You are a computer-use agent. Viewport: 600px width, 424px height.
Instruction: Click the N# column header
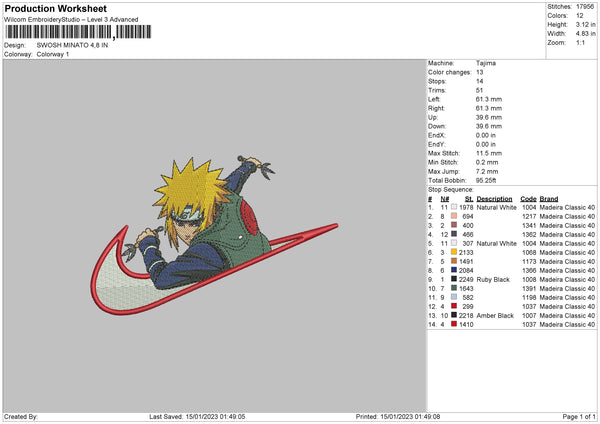click(x=444, y=199)
